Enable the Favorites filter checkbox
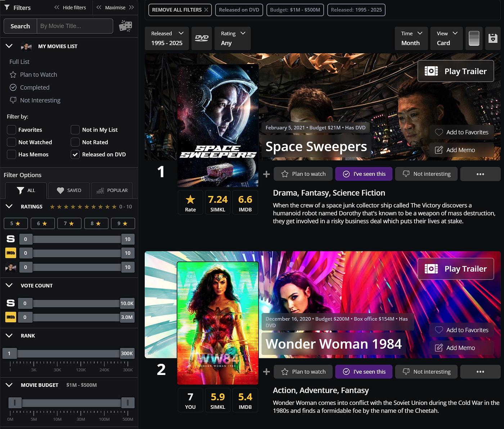 click(12, 130)
